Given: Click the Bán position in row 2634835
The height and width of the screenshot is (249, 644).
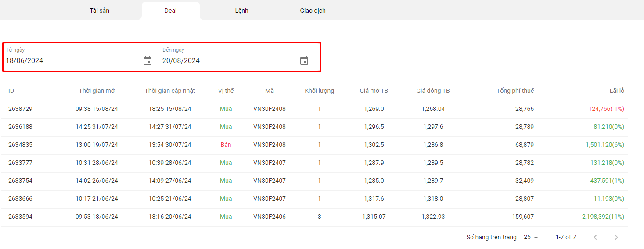Looking at the screenshot, I should (x=226, y=145).
